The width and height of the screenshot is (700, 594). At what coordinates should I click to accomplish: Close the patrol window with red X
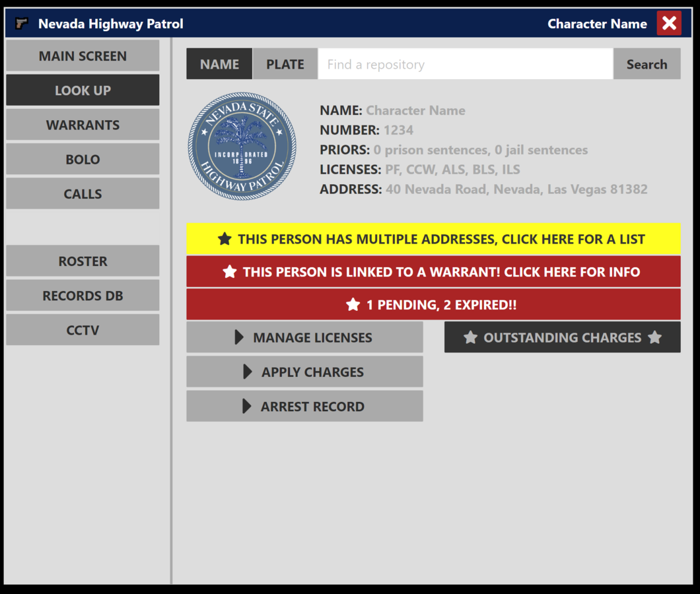(669, 24)
